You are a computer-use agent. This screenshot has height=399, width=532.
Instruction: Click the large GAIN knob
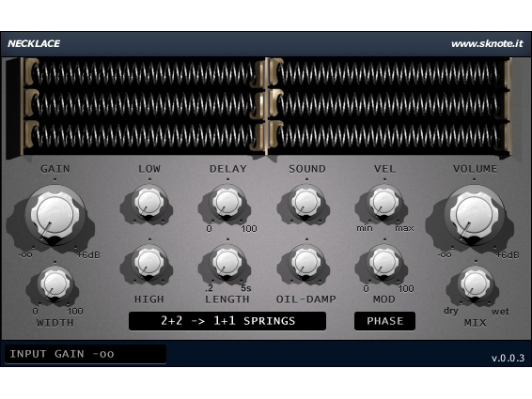pos(55,214)
